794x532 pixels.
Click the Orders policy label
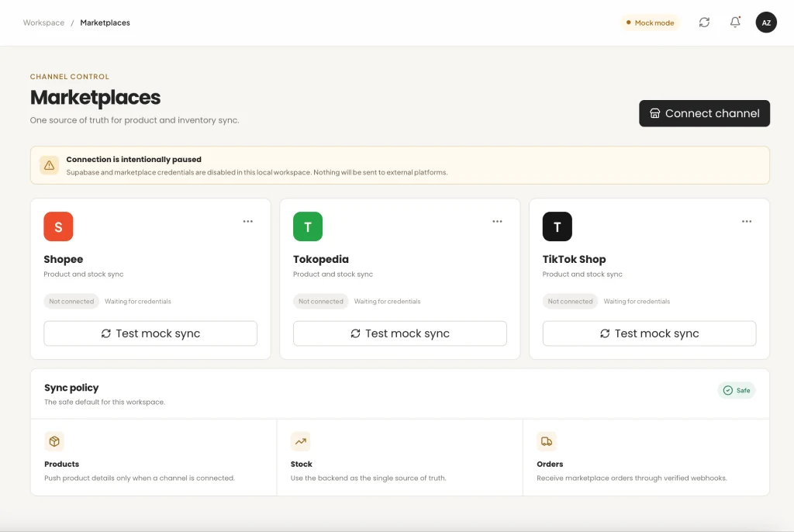tap(550, 464)
